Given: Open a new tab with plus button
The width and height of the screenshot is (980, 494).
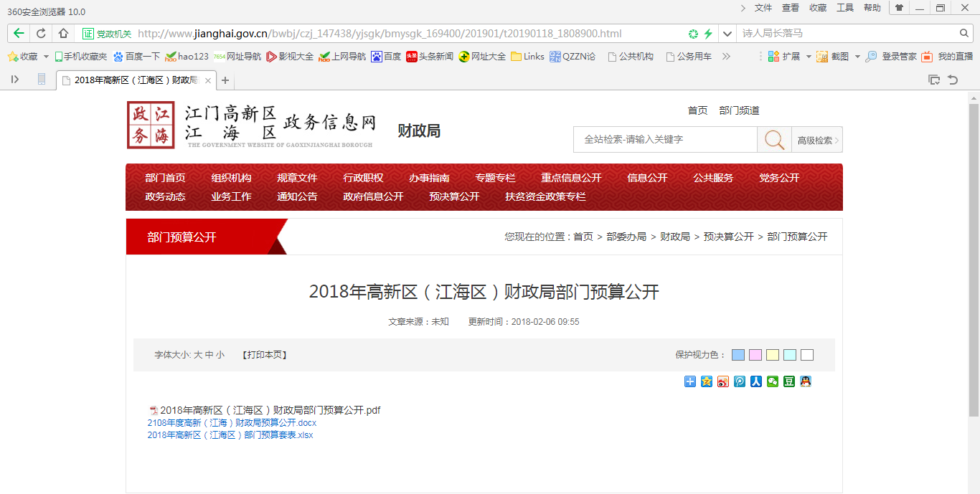Looking at the screenshot, I should [x=225, y=80].
